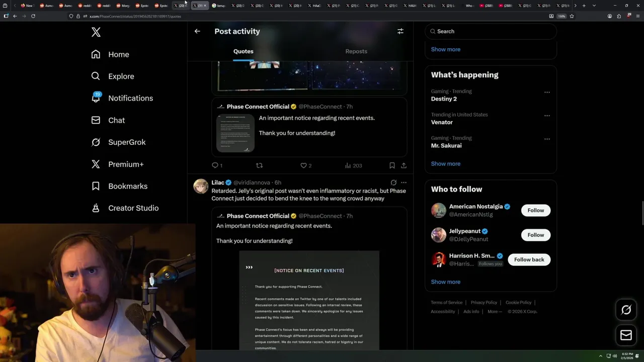Click the SuperGrok icon in sidebar

point(96,142)
